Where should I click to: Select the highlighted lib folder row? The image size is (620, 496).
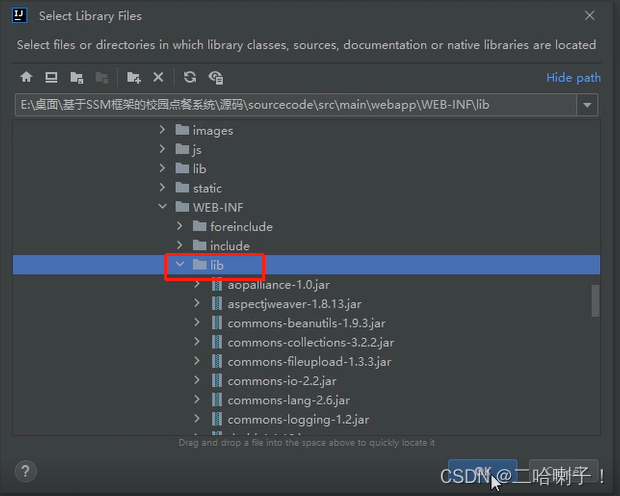tap(306, 265)
